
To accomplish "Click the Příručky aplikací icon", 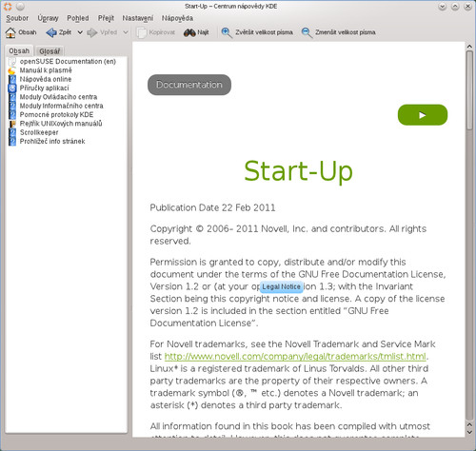I will [12, 88].
